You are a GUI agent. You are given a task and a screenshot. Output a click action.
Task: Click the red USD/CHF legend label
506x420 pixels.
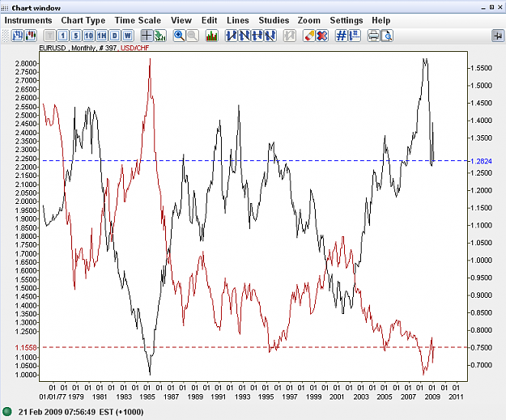click(x=135, y=48)
